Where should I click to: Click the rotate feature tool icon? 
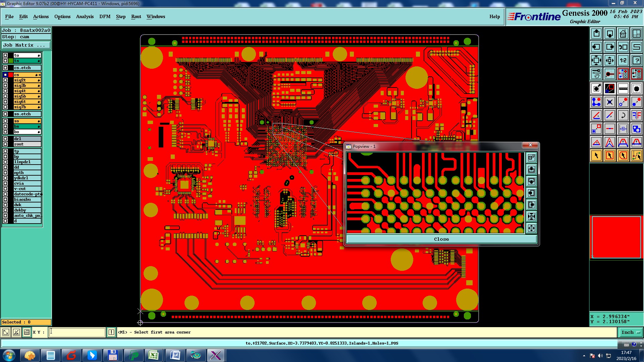pyautogui.click(x=623, y=116)
